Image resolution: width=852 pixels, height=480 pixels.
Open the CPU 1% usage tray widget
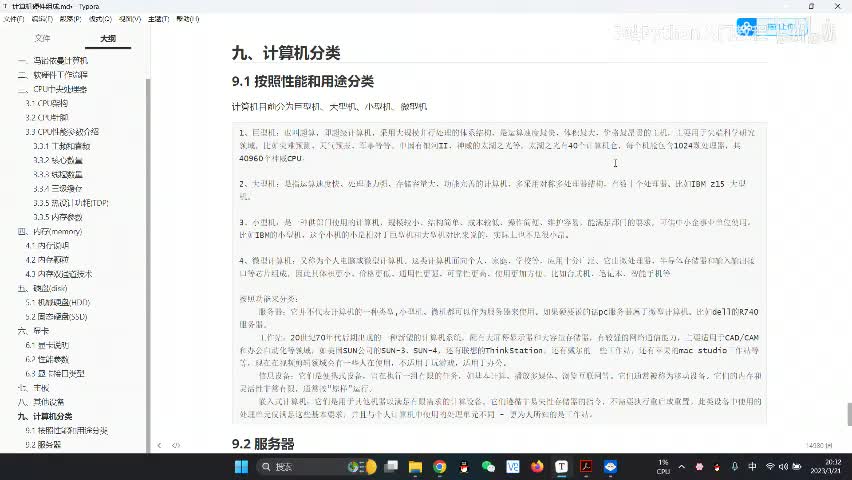click(663, 466)
